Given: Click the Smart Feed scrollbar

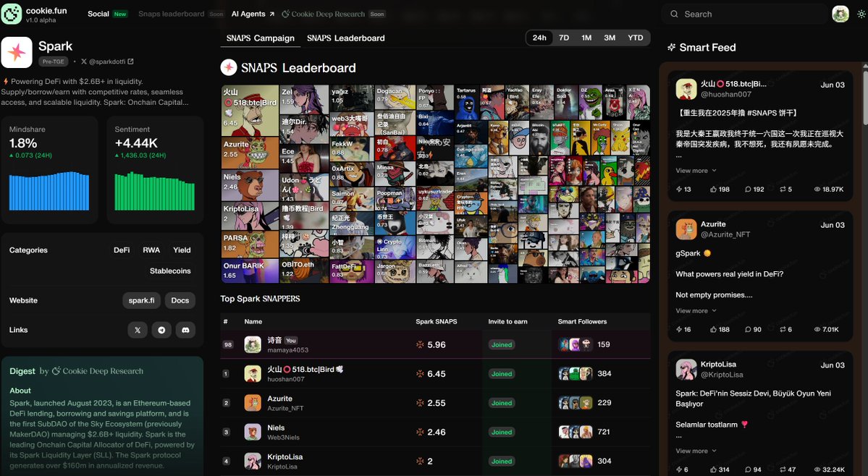Looking at the screenshot, I should coord(864,94).
